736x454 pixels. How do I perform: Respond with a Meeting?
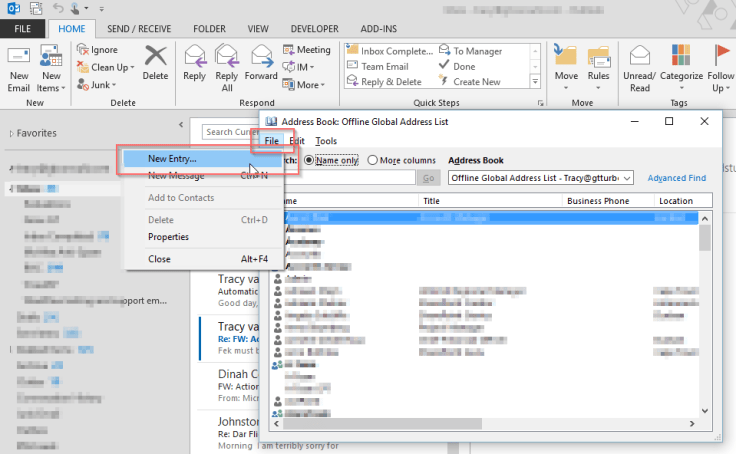click(307, 49)
